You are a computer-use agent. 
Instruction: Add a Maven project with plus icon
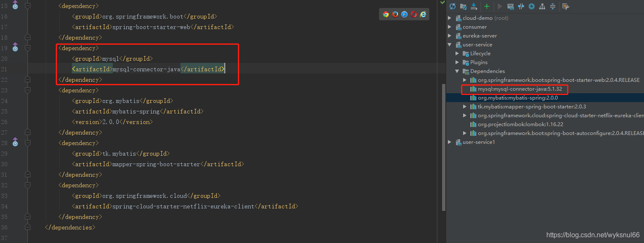click(x=487, y=6)
